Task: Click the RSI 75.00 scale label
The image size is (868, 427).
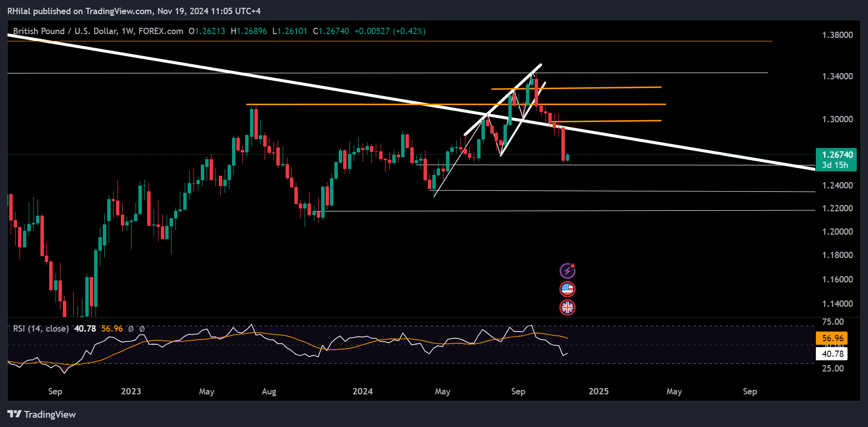Action: (833, 322)
